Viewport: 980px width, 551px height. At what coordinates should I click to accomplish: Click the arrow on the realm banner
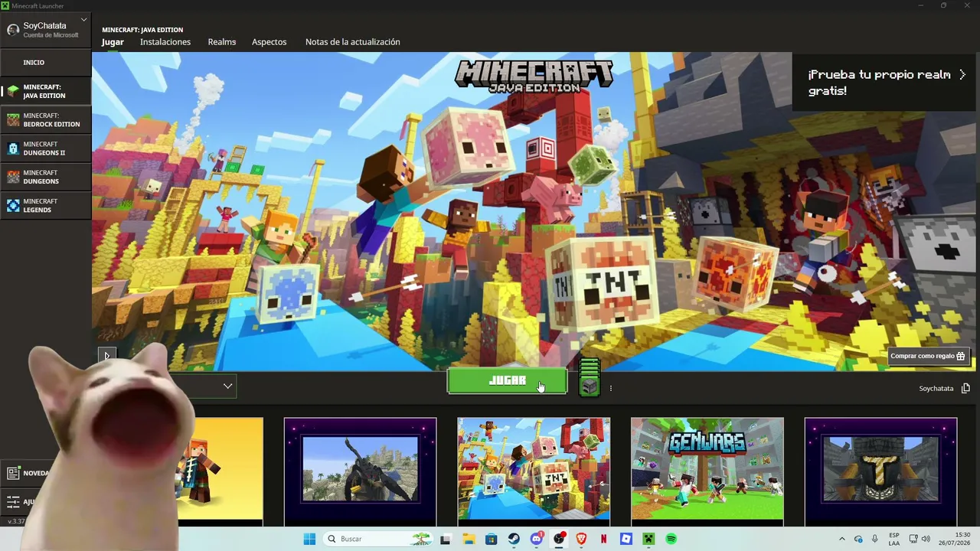[x=962, y=75]
